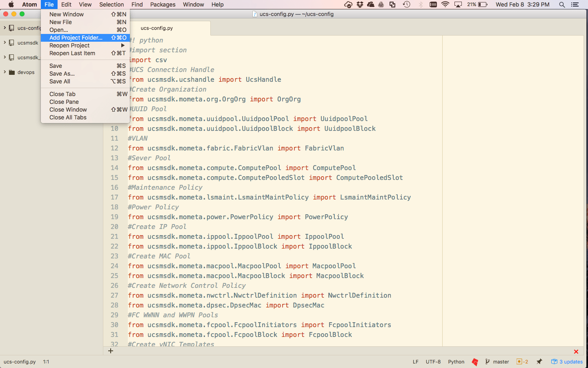The image size is (588, 368).
Task: Choose Save As from the File menu
Action: [x=62, y=74]
